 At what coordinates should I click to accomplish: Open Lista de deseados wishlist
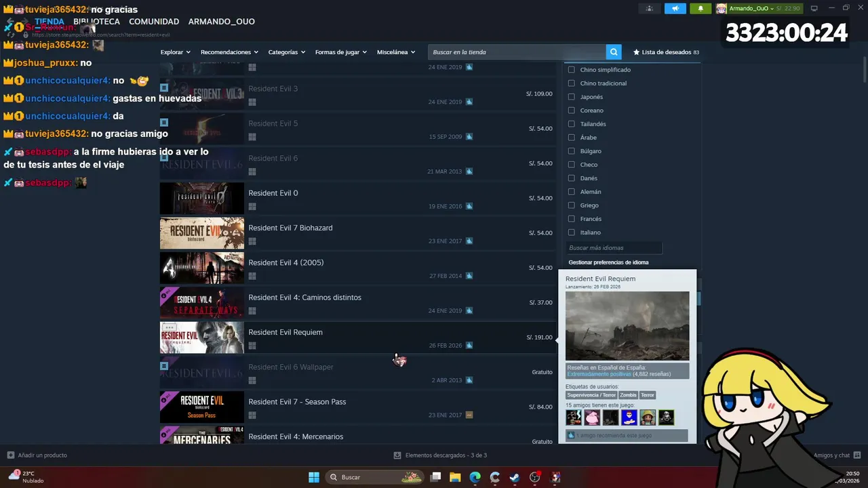[x=666, y=52]
